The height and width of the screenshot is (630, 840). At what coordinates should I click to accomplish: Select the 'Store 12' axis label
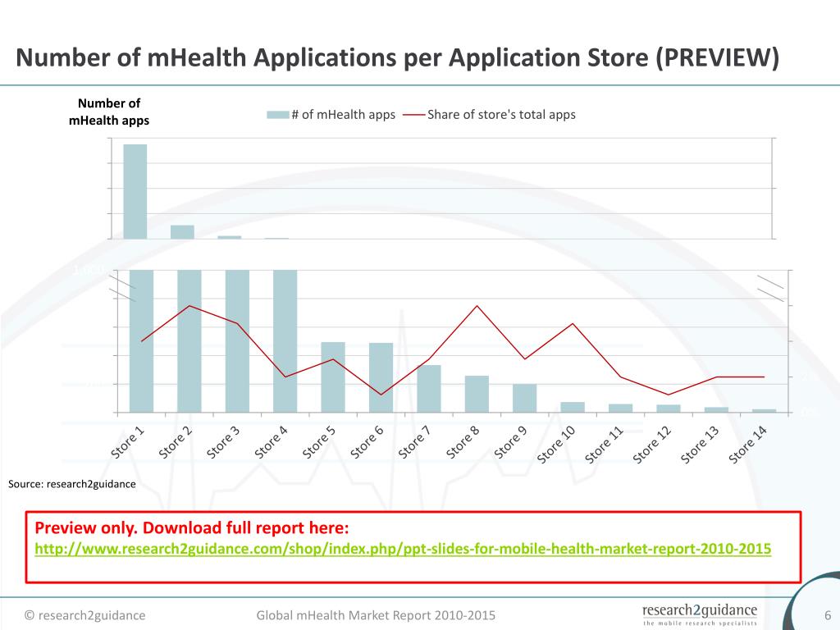pos(652,445)
